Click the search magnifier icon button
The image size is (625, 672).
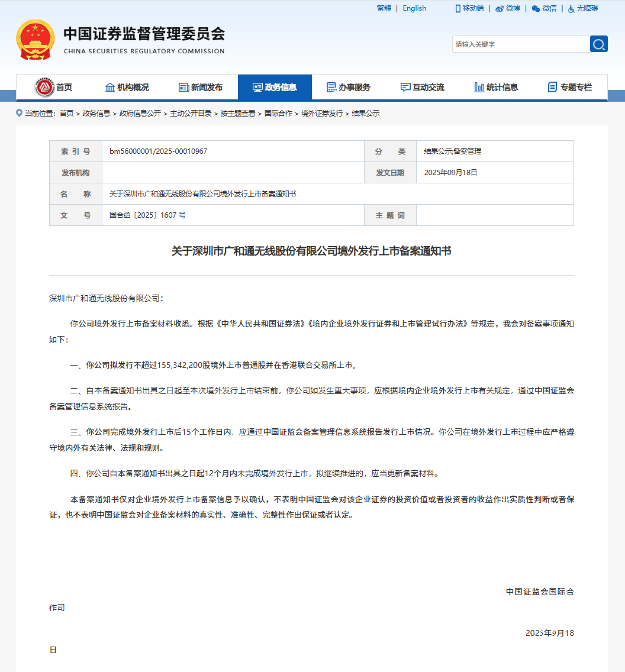598,44
